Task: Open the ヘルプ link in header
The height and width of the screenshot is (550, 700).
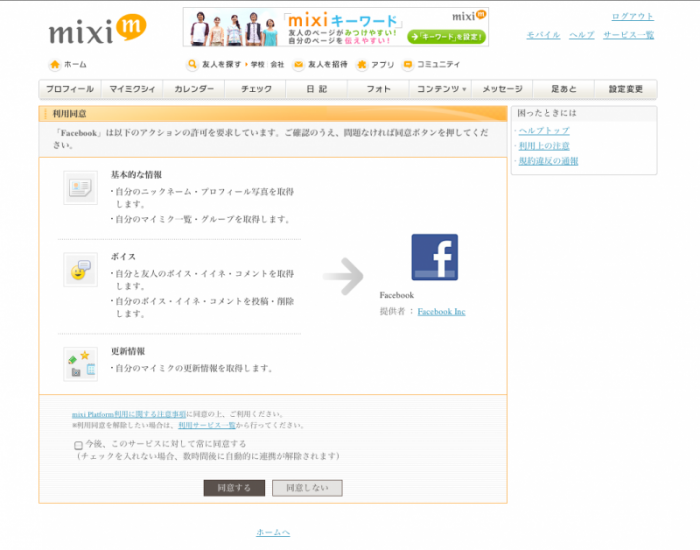Action: click(582, 35)
